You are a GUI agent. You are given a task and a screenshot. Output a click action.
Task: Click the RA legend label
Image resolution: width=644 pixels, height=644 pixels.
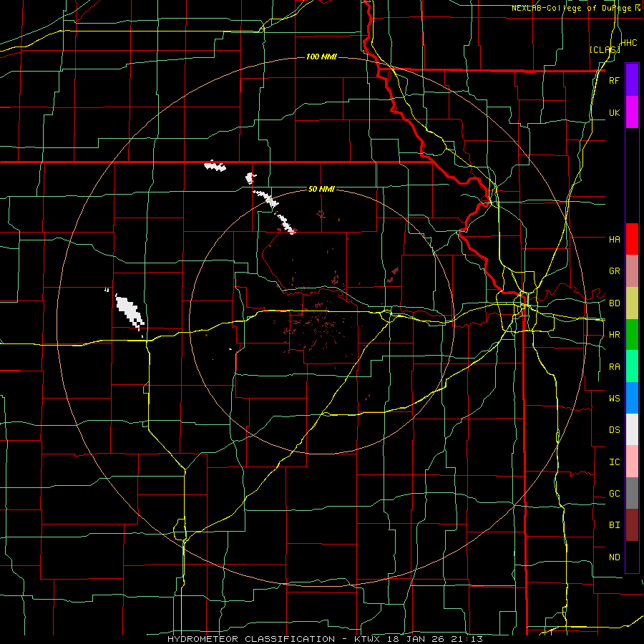click(614, 367)
